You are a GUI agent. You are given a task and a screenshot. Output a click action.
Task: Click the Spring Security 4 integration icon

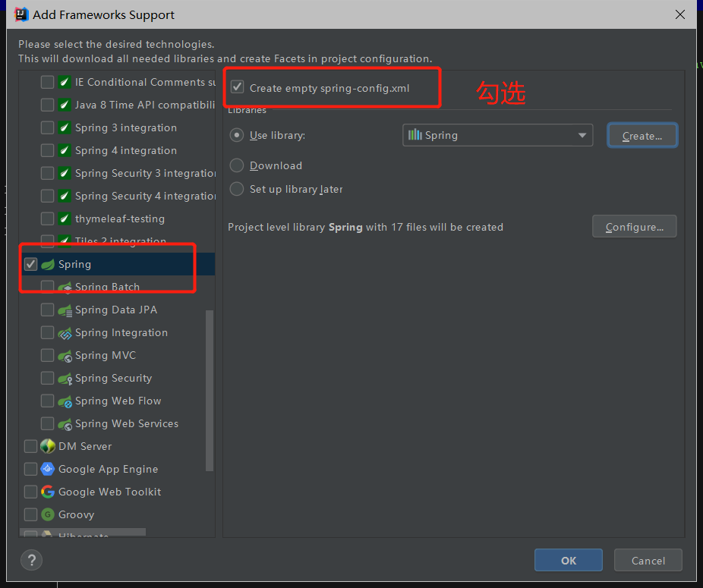tap(65, 196)
